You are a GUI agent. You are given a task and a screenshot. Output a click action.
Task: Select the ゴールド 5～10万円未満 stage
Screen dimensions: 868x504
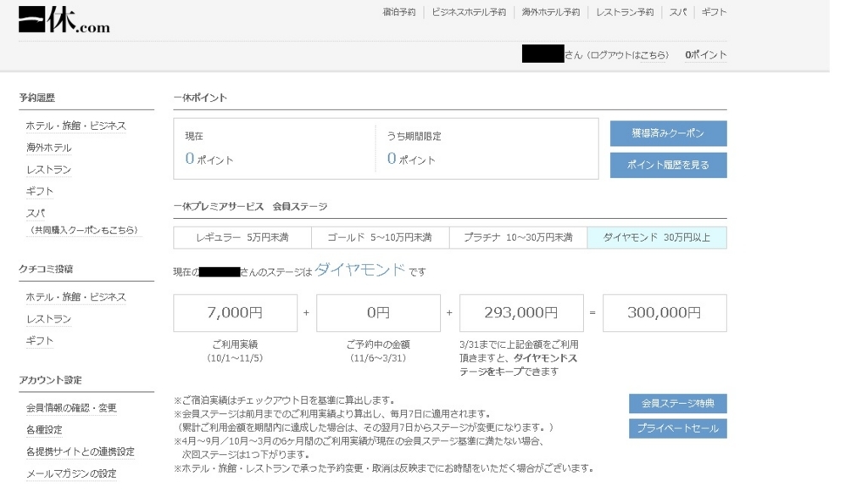[x=381, y=238]
